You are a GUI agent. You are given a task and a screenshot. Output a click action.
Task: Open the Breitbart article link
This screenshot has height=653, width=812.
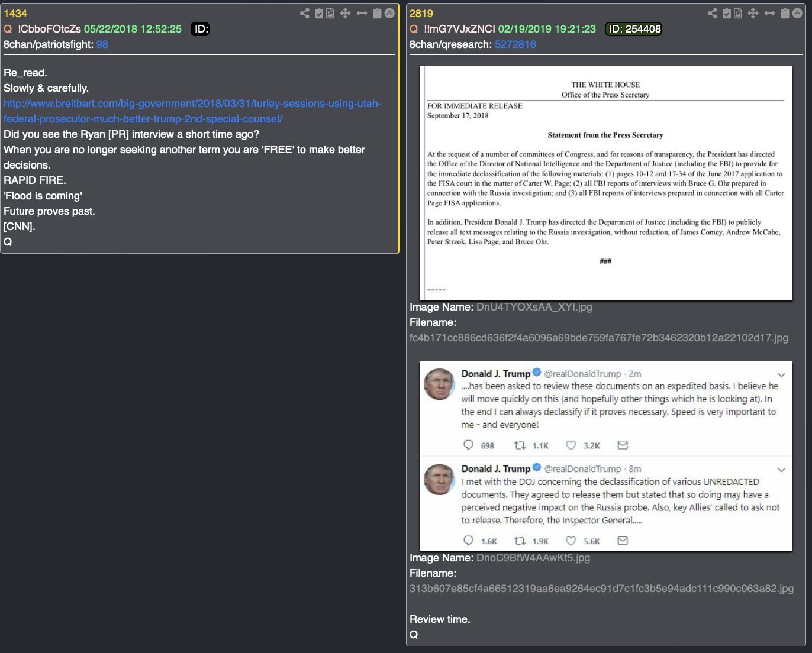(192, 111)
